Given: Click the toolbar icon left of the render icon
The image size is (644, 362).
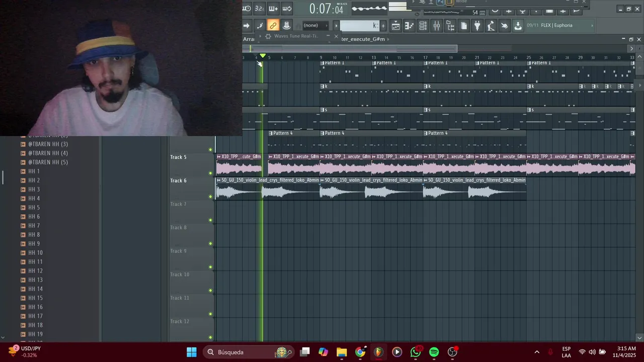Looking at the screenshot, I should click(x=504, y=26).
